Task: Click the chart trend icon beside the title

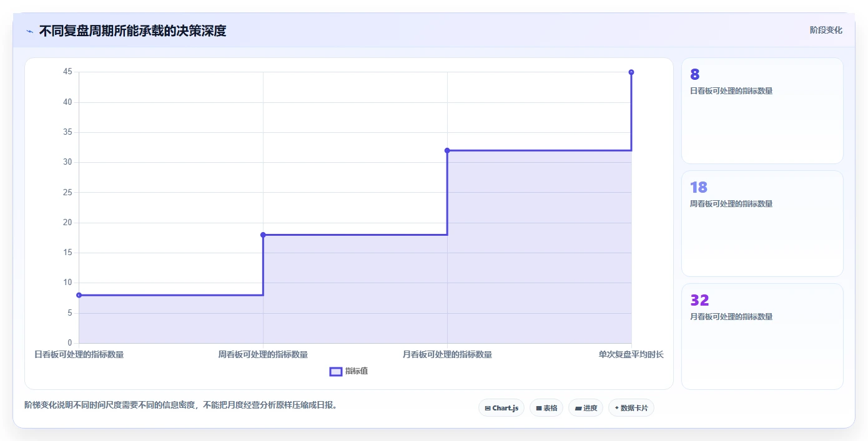Action: coord(29,31)
